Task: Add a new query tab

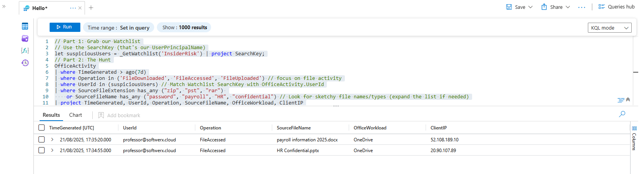Action: point(91,8)
